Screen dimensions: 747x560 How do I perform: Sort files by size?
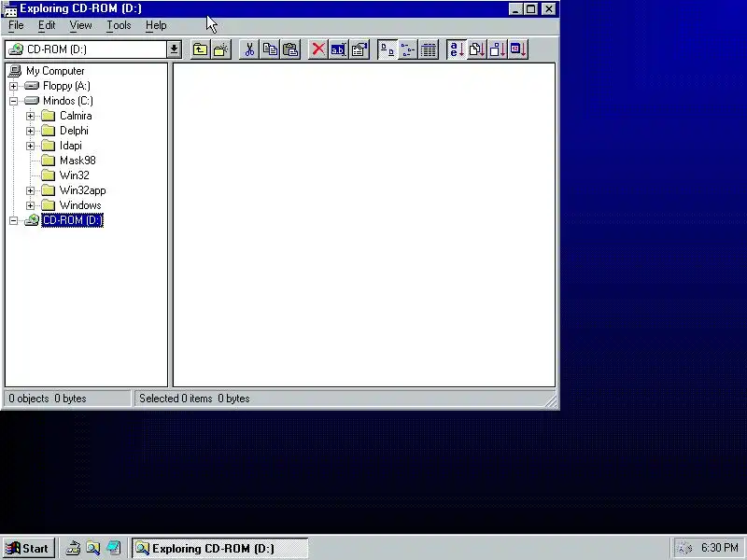click(x=498, y=49)
